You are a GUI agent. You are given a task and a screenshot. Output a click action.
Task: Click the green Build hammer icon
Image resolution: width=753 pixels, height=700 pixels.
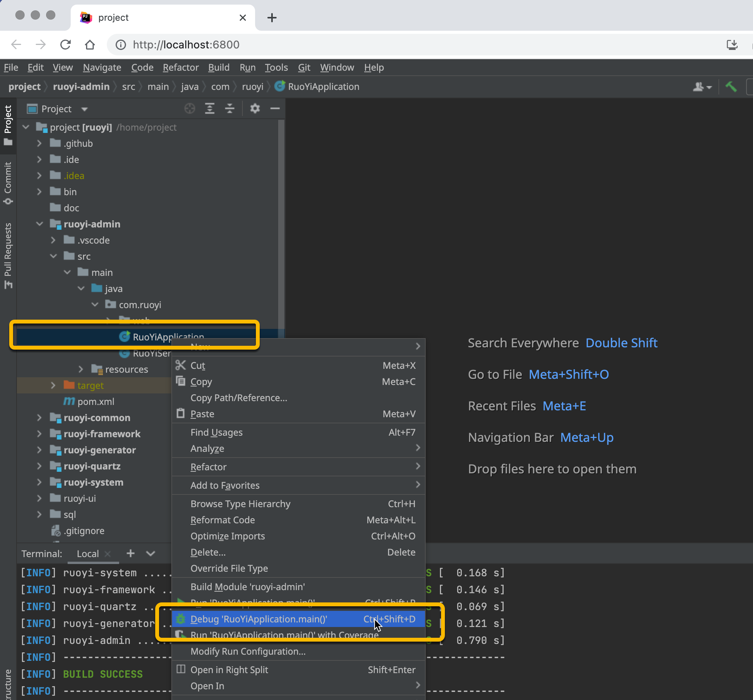point(731,87)
